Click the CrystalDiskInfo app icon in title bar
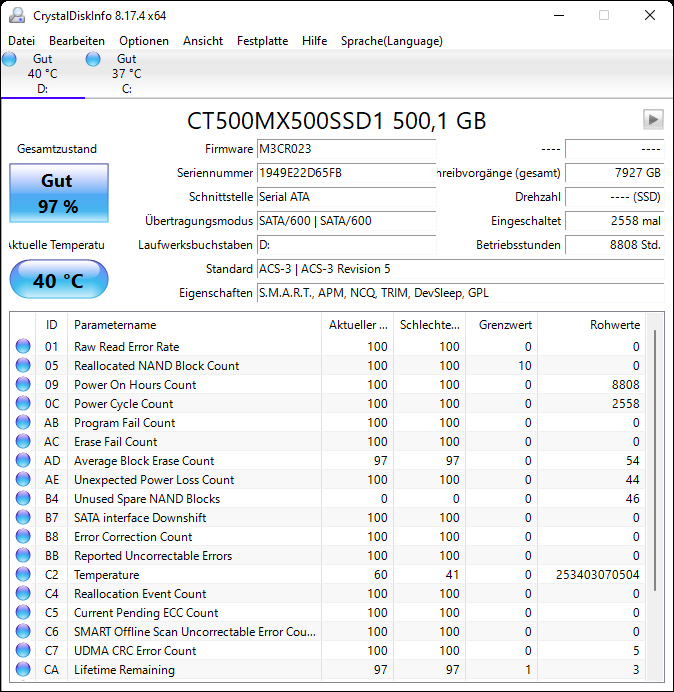 (17, 15)
